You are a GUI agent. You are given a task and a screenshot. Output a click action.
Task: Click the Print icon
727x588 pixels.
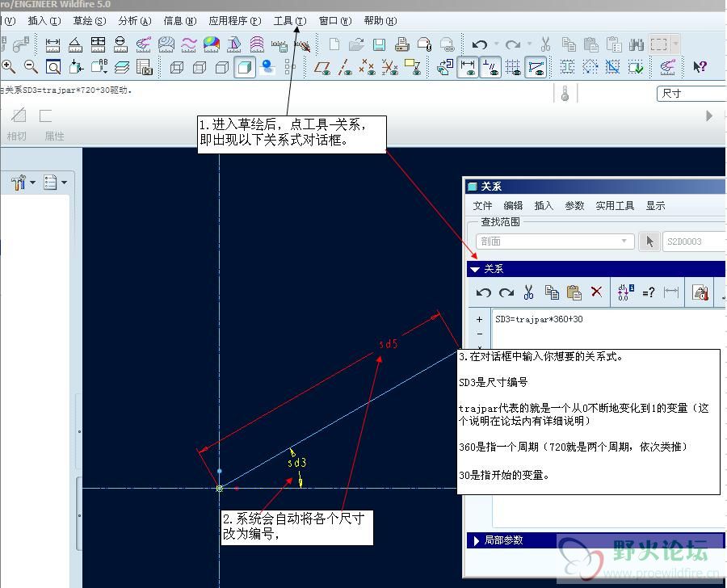click(x=402, y=44)
